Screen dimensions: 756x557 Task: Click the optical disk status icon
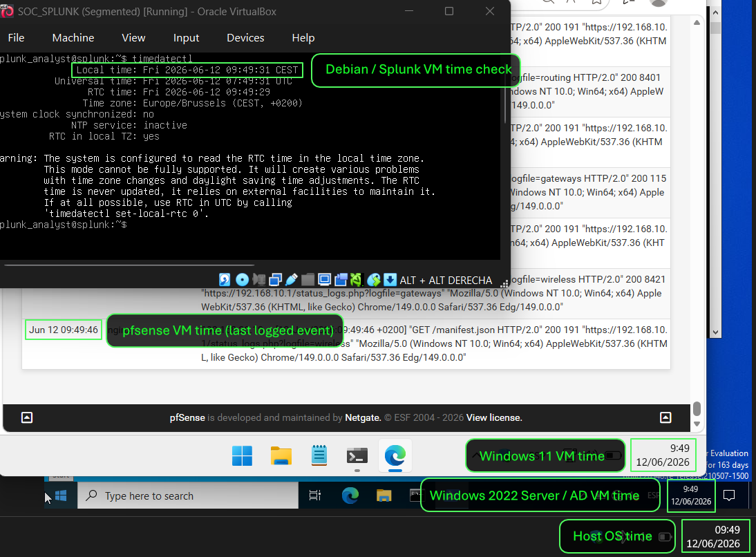tap(242, 280)
